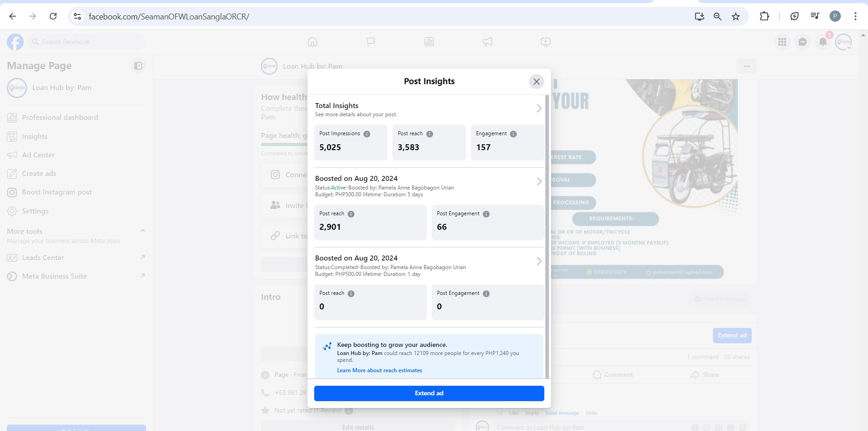Show info for Post reach in Total Insights
868x431 pixels.
click(429, 134)
